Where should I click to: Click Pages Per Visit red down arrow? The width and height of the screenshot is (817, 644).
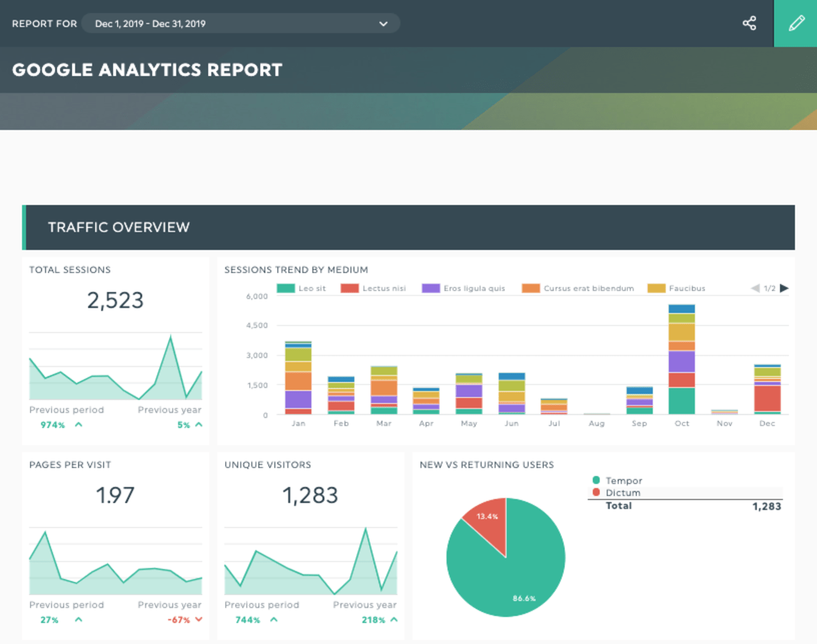[x=199, y=620]
